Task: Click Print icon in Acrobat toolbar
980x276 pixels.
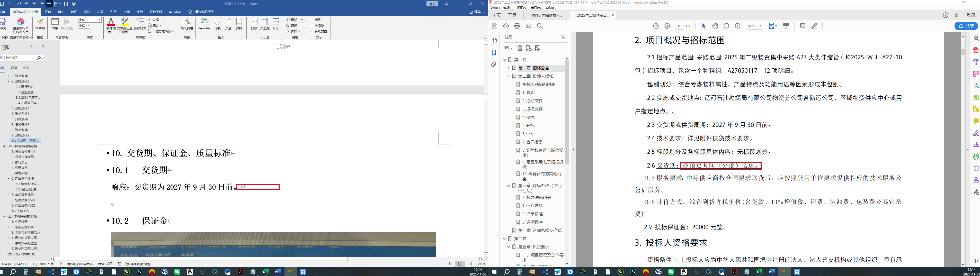Action: click(517, 26)
